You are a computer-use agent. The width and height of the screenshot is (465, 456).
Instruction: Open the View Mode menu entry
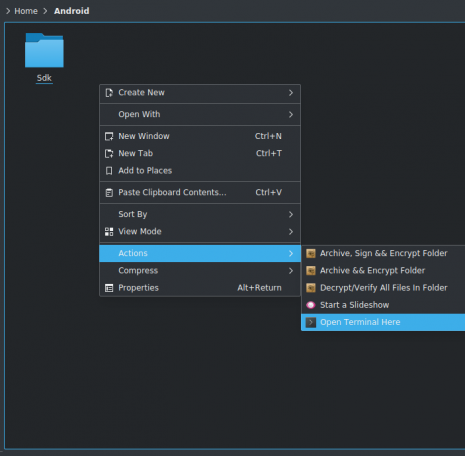pyautogui.click(x=200, y=232)
